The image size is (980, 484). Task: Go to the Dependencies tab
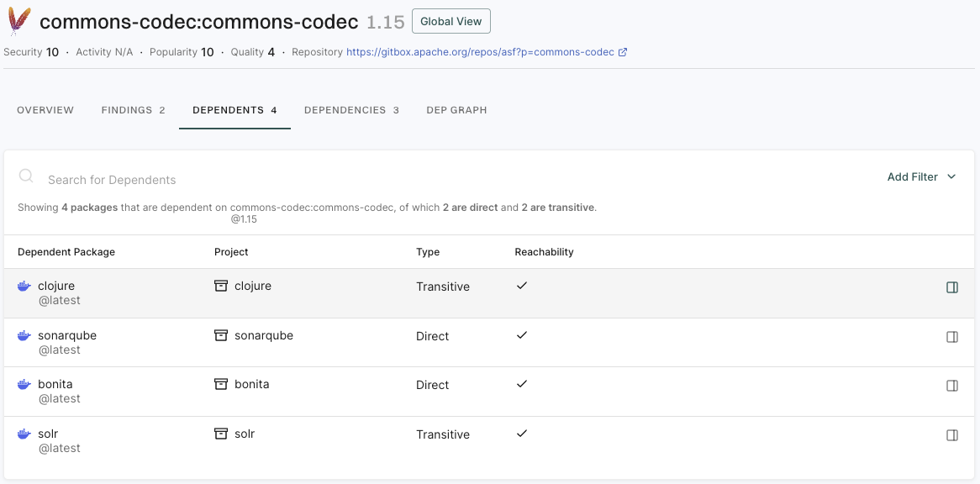pos(351,110)
